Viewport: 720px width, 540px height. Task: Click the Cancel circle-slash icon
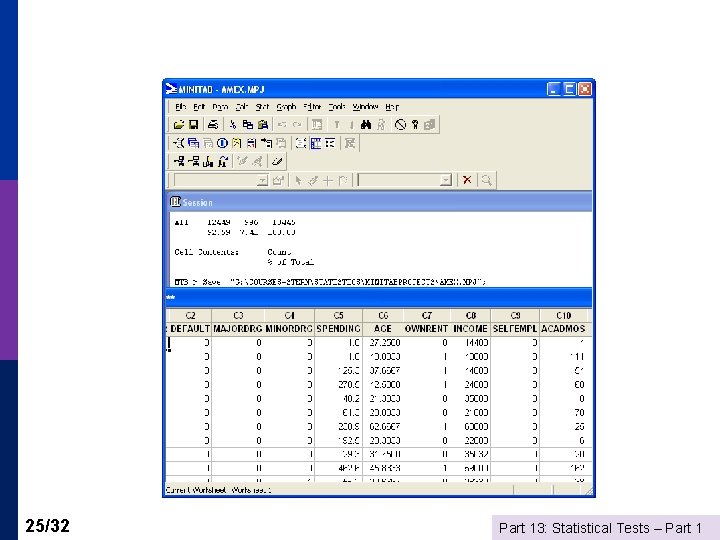(x=400, y=124)
